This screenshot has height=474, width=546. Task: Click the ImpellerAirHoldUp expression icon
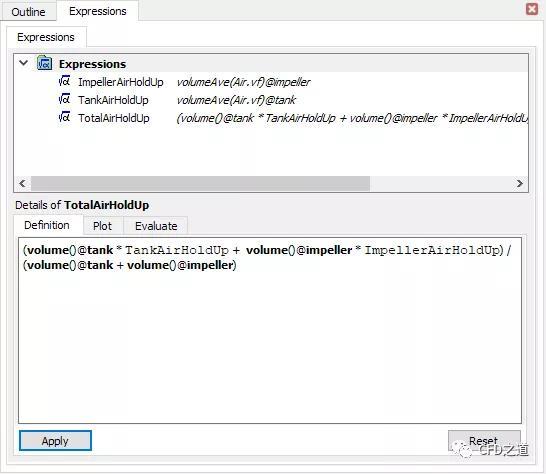tap(64, 81)
